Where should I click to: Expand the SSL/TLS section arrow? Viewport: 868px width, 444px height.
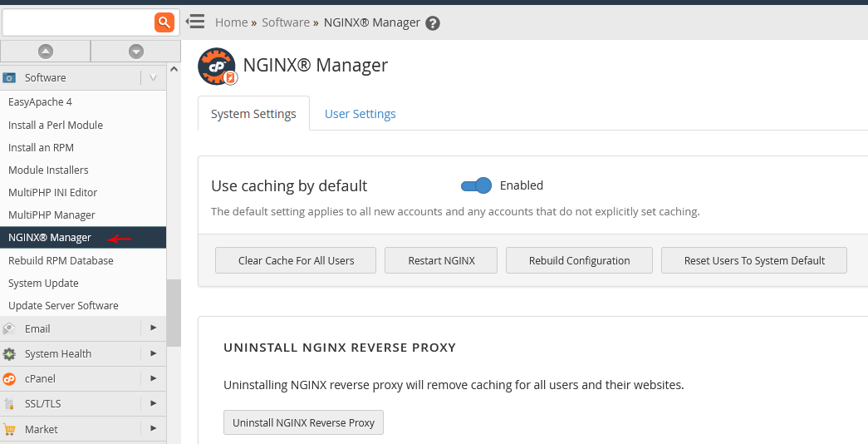(154, 403)
